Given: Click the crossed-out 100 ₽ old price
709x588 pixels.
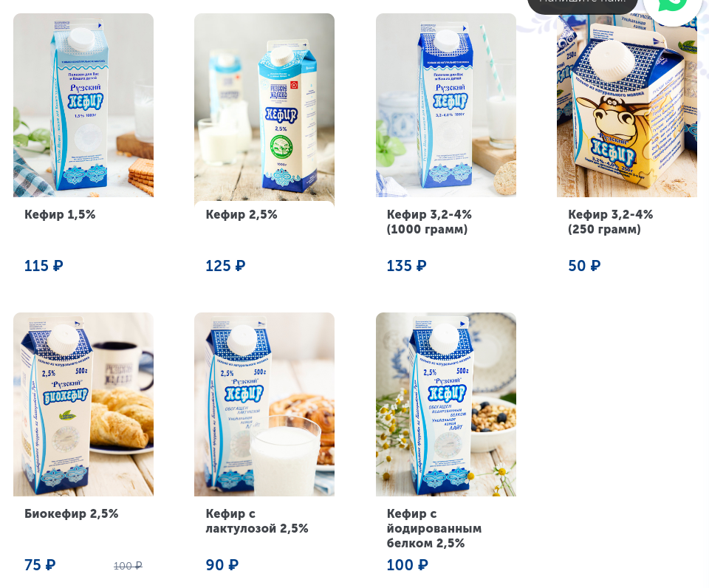Looking at the screenshot, I should [x=128, y=566].
